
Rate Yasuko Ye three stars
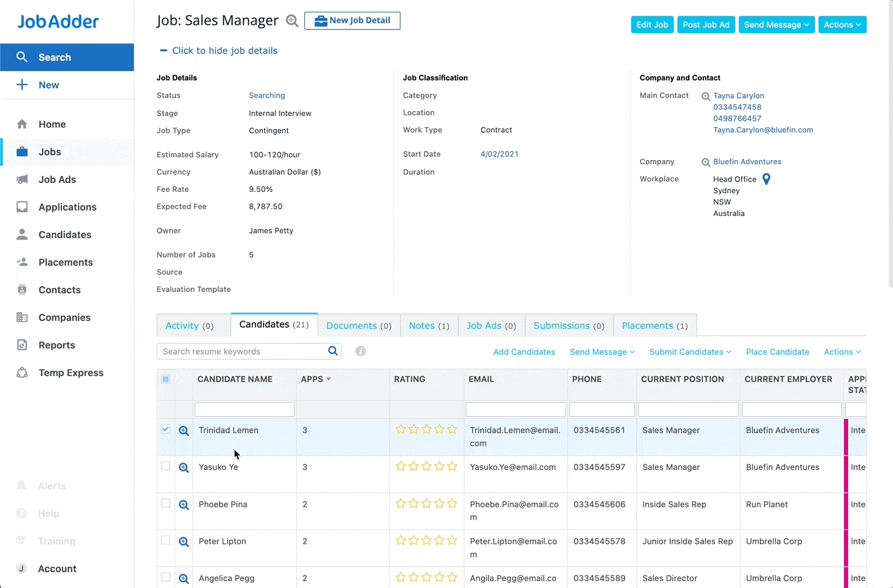(x=426, y=466)
